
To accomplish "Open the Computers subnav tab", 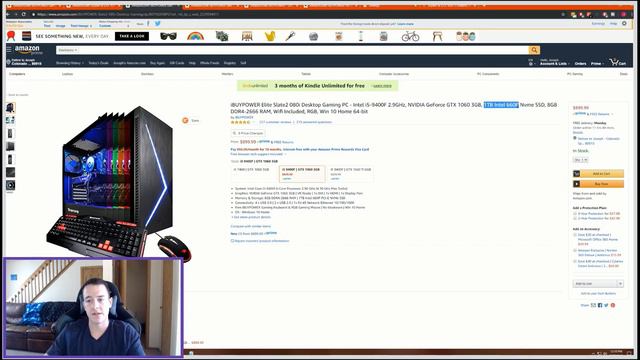I will pyautogui.click(x=17, y=74).
